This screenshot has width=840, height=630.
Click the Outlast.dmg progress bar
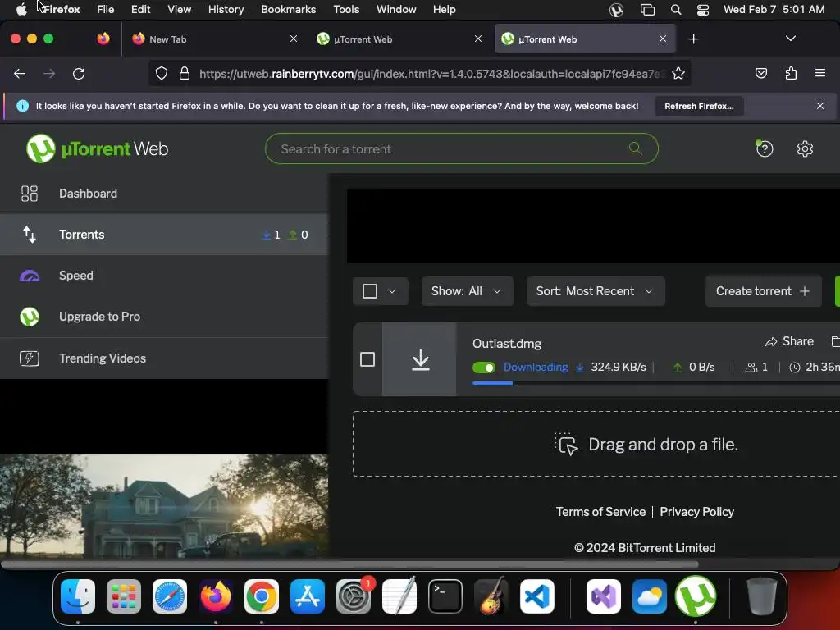point(656,382)
